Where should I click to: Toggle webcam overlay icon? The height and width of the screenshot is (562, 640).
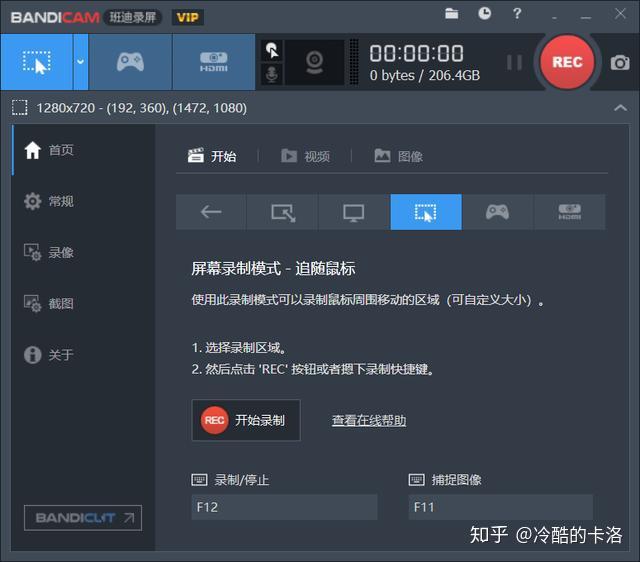click(x=314, y=62)
